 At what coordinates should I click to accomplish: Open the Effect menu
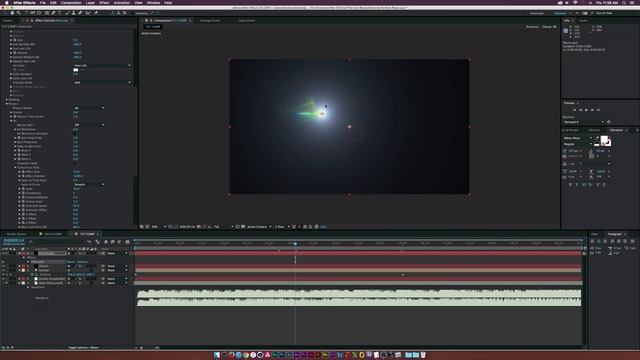click(x=104, y=2)
